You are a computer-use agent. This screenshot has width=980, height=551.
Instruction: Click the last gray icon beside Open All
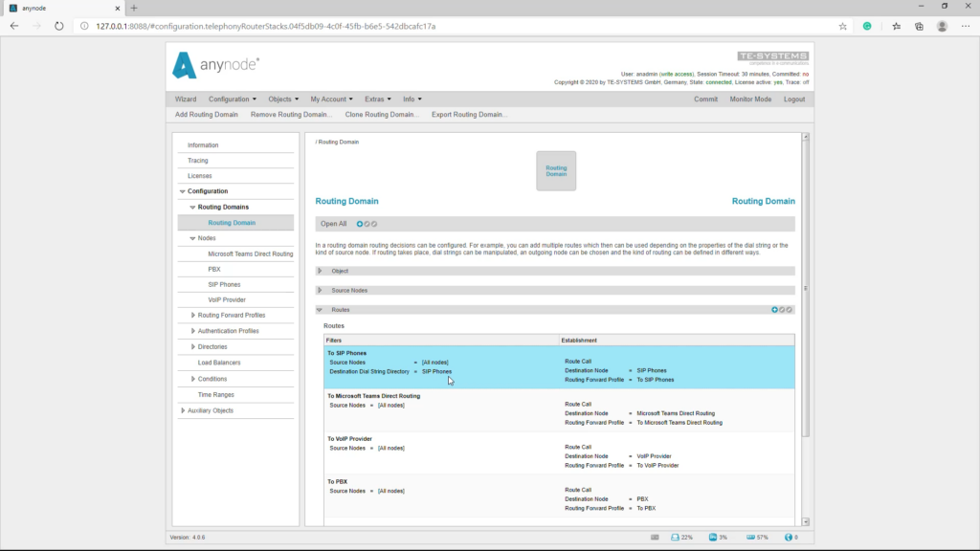pyautogui.click(x=374, y=224)
